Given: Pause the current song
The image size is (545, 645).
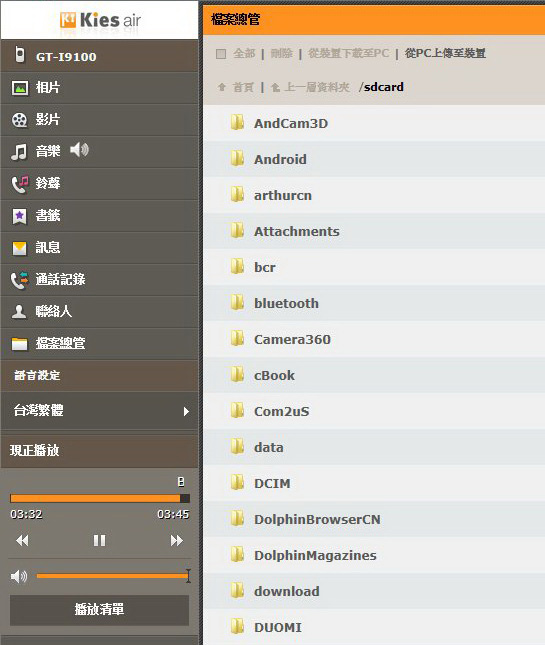Looking at the screenshot, I should (100, 540).
